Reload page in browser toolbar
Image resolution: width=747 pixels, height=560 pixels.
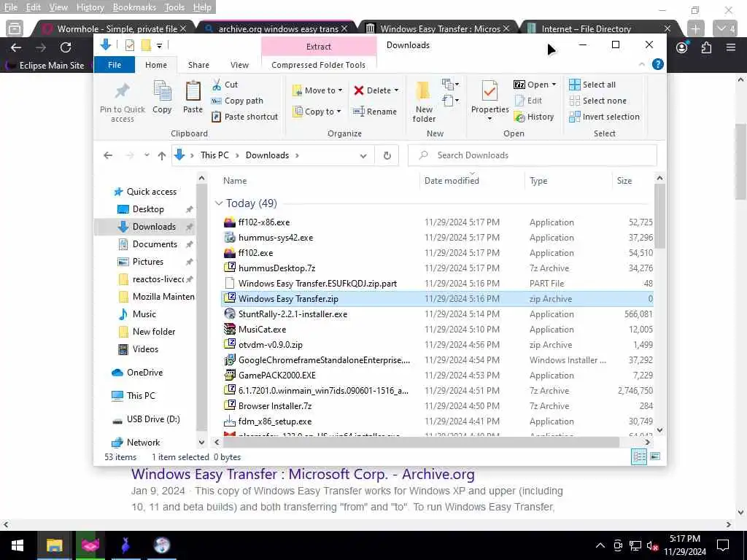[x=66, y=47]
